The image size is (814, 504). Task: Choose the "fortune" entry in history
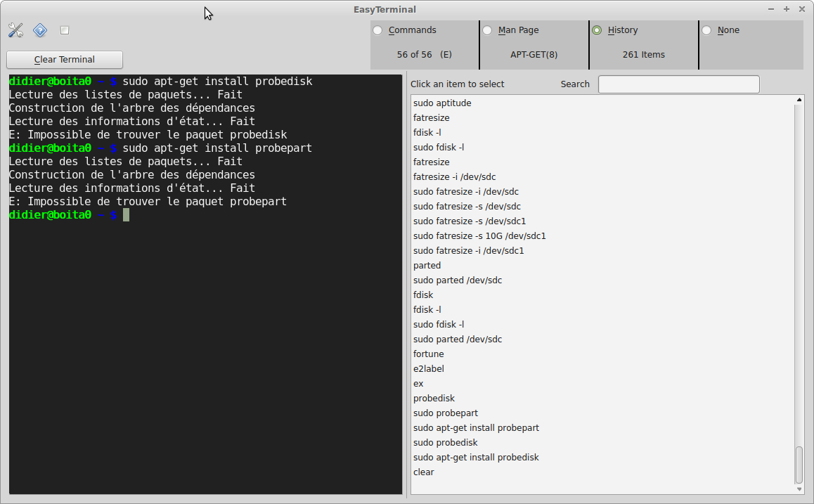click(x=429, y=354)
